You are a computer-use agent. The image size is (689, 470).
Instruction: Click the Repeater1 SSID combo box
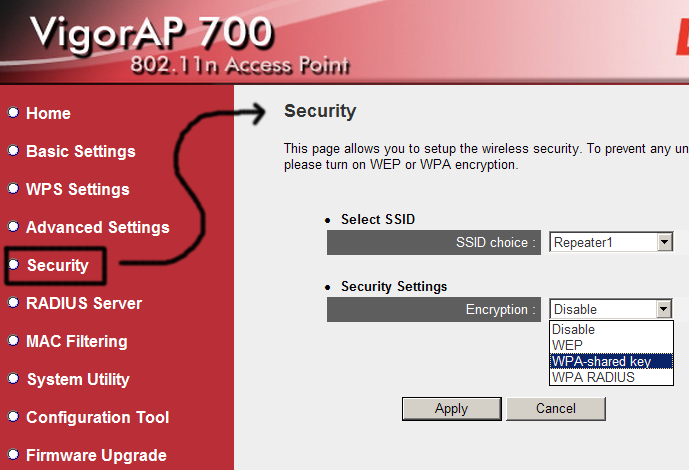pyautogui.click(x=611, y=242)
